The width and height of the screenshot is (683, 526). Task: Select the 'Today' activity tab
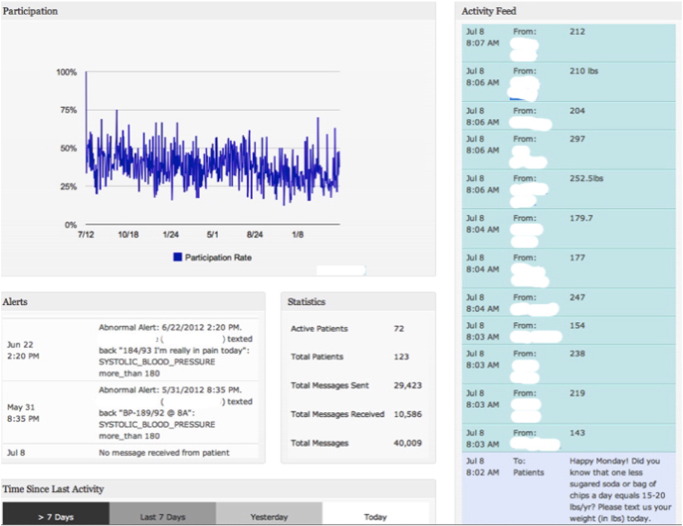pos(376,516)
